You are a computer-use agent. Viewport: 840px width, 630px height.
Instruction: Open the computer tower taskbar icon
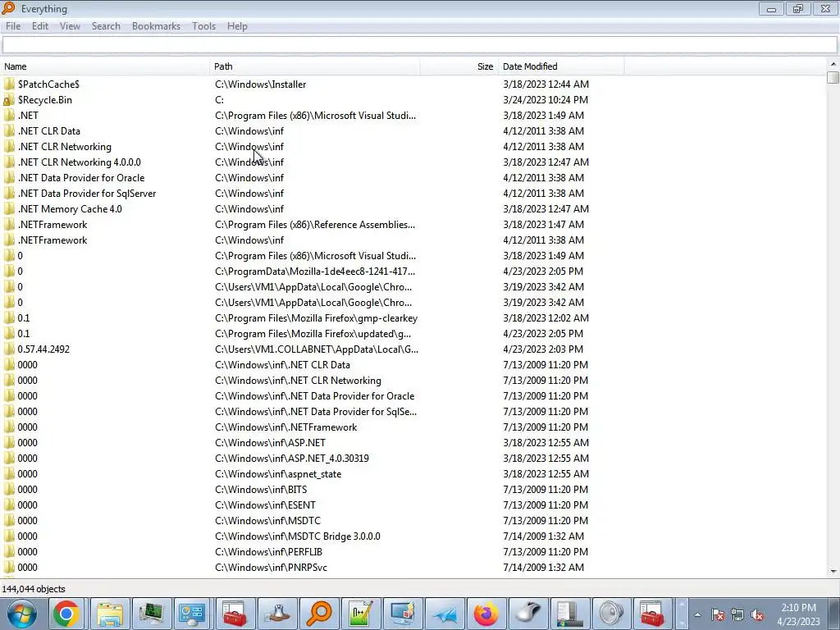click(x=569, y=614)
